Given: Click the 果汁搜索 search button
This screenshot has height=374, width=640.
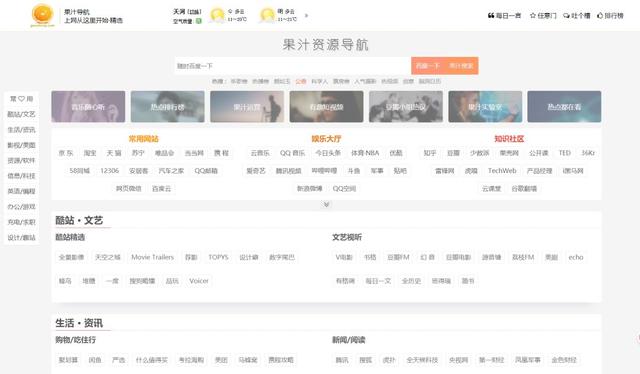Looking at the screenshot, I should click(461, 66).
